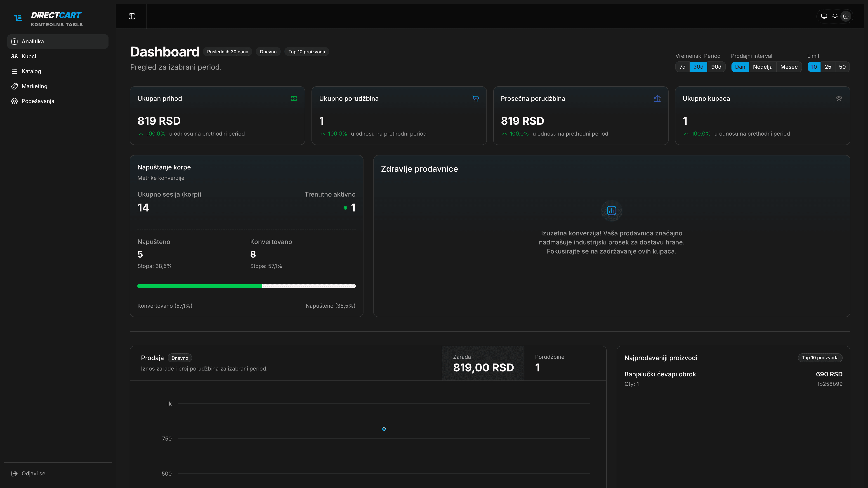Switch sales interval to Mesec

pos(789,67)
